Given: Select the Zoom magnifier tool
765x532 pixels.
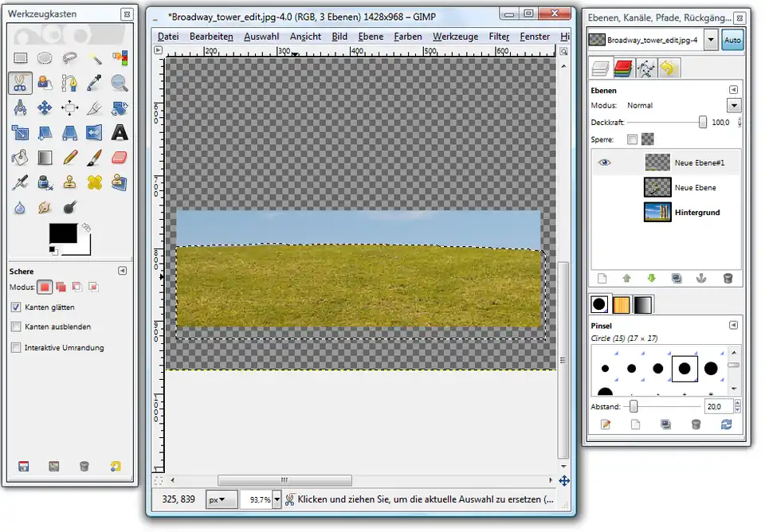Looking at the screenshot, I should click(120, 83).
